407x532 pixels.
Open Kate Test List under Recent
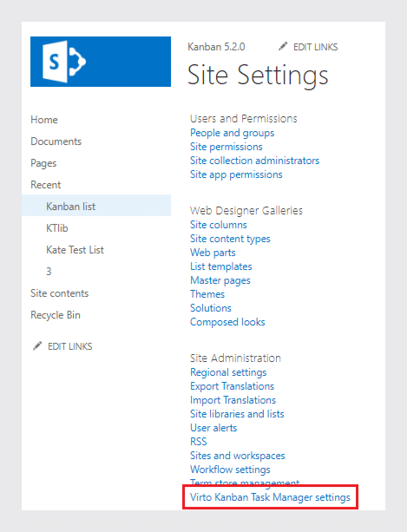[x=75, y=250]
